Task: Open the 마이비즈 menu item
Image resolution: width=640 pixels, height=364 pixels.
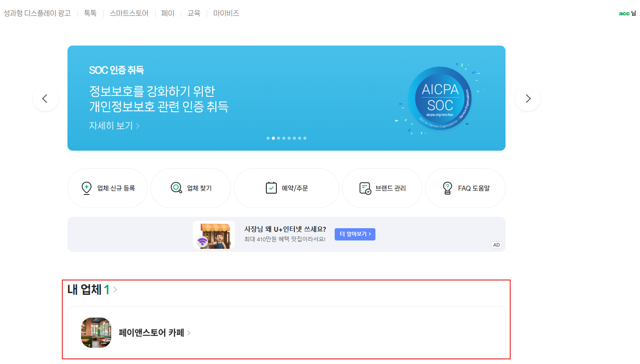Action: coord(226,13)
